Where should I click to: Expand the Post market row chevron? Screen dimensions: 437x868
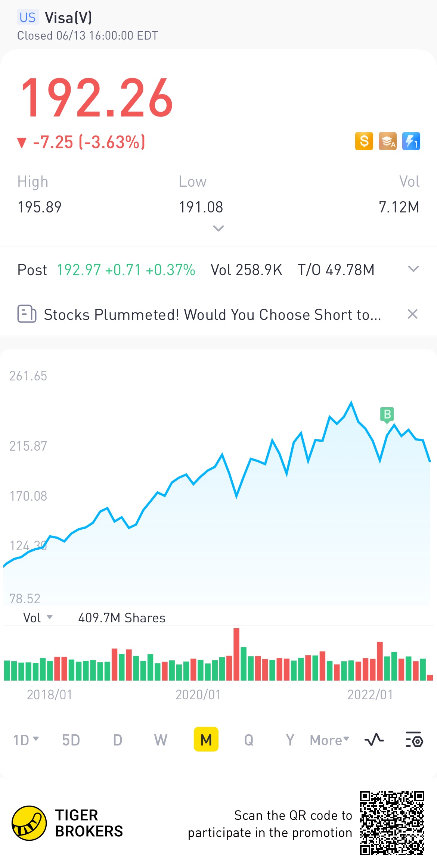[x=413, y=269]
